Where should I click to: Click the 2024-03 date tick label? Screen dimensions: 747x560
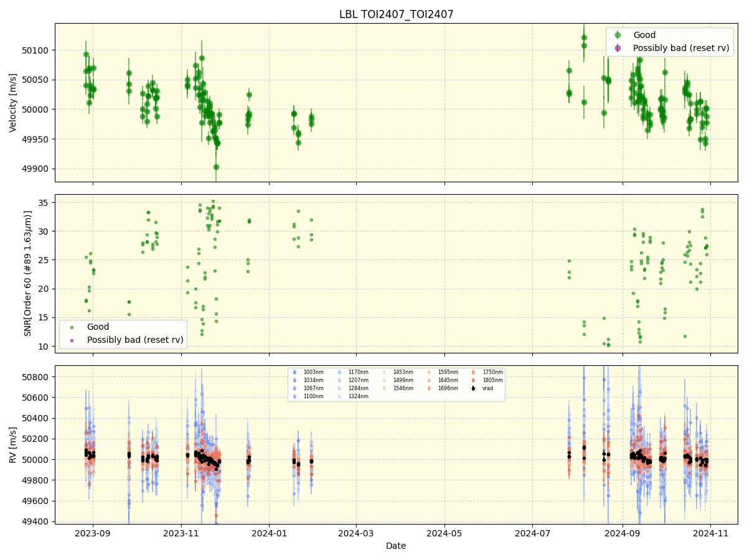point(357,533)
